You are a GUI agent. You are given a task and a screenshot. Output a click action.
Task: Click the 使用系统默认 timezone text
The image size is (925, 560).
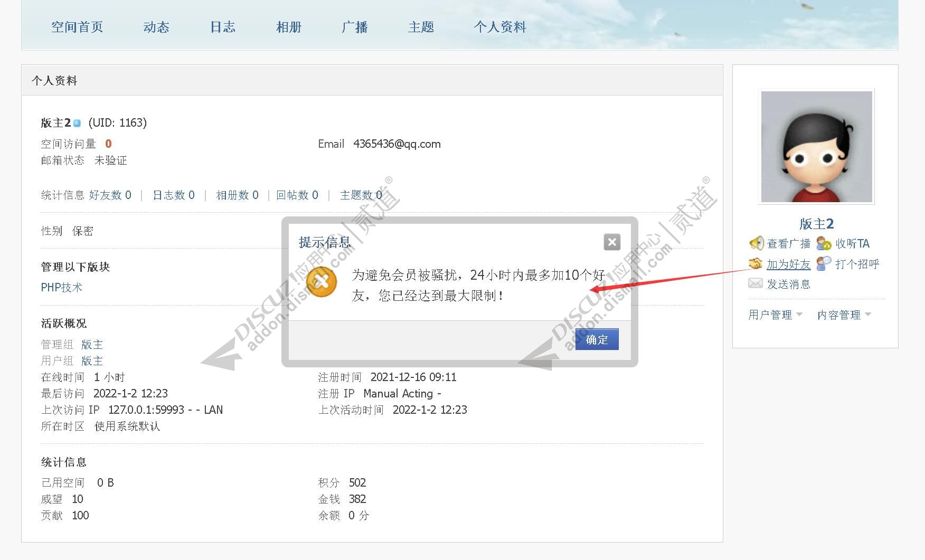[127, 426]
